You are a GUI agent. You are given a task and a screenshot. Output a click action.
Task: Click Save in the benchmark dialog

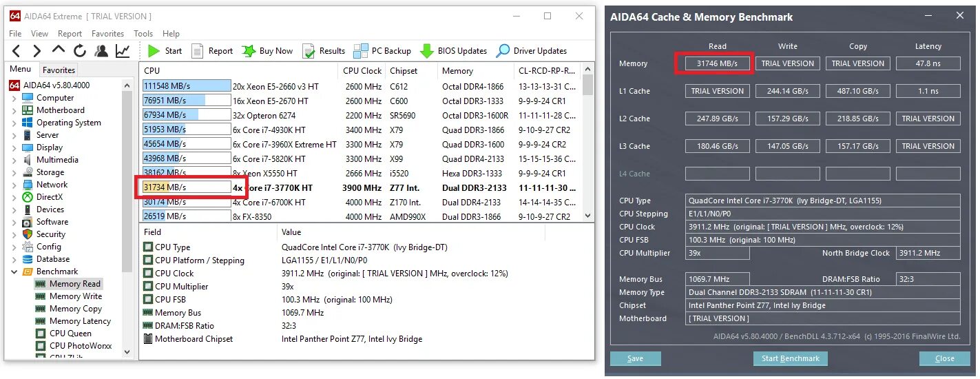click(635, 358)
